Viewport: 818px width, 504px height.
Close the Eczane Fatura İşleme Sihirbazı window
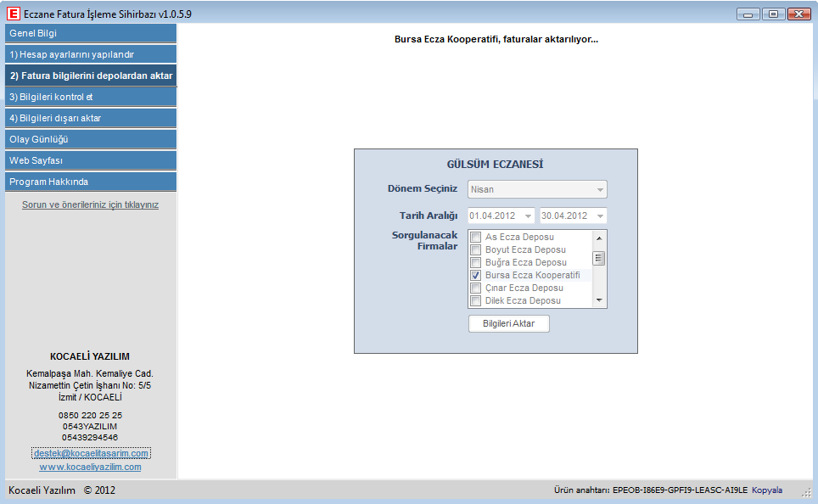(x=798, y=14)
